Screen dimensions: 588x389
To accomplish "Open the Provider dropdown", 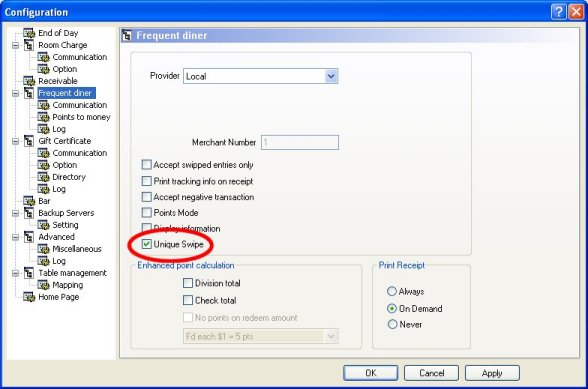I will point(331,76).
